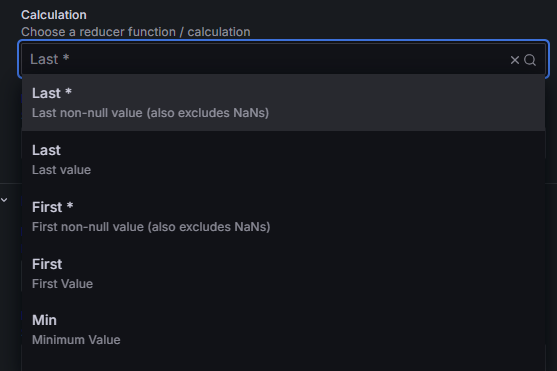The image size is (557, 371).
Task: Pick the "First *" calculation option
Action: tap(283, 216)
